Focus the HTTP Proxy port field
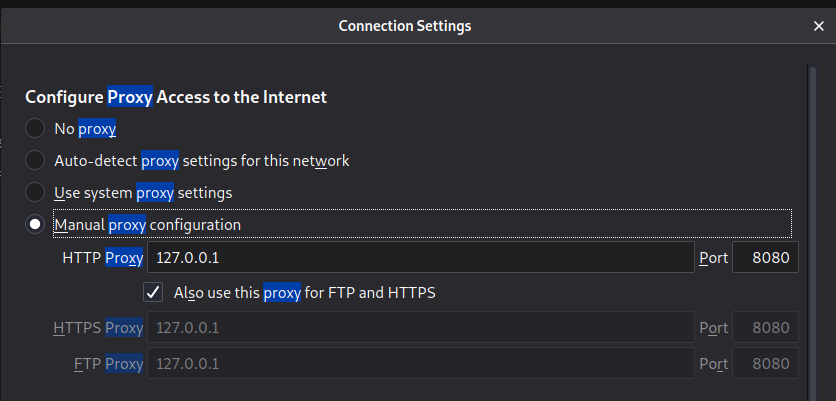The image size is (836, 401). pyautogui.click(x=766, y=258)
